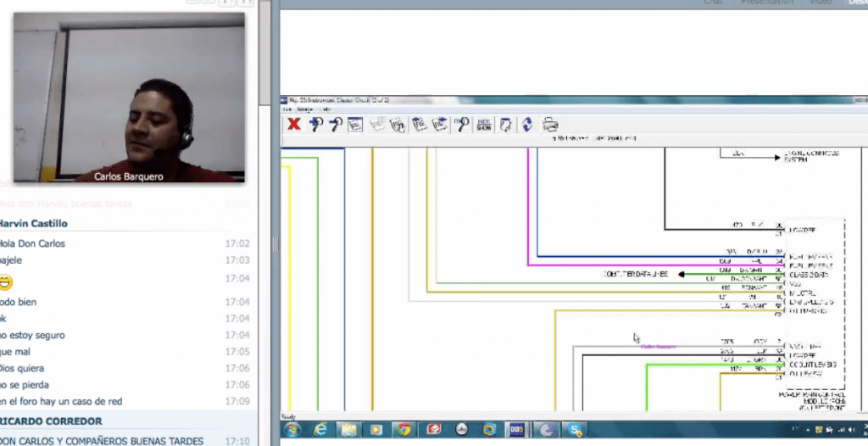Click the zoom out magnifier icon

(335, 125)
